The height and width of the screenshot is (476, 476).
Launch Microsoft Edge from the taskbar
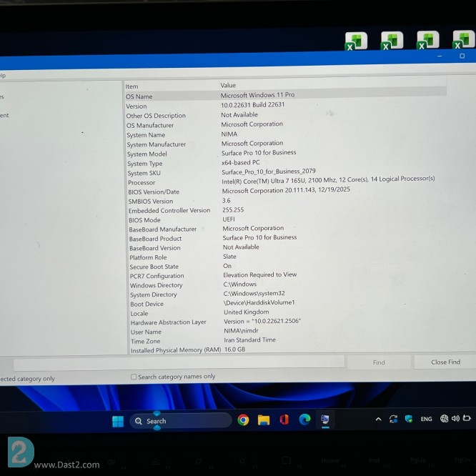304,420
